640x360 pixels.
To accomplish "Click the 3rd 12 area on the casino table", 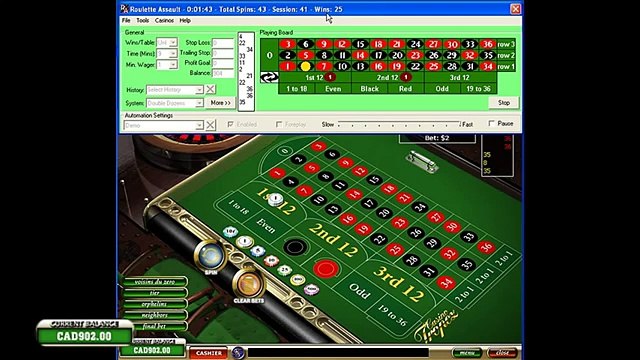I will click(x=398, y=283).
